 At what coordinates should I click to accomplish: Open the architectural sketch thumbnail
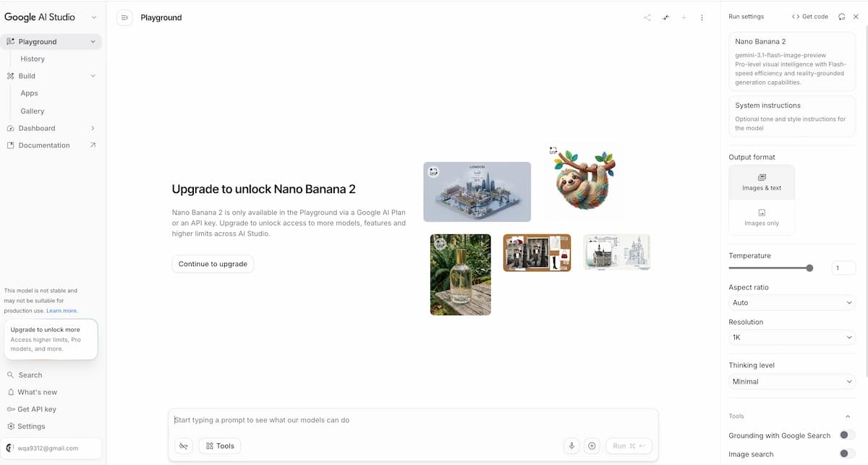tap(617, 252)
